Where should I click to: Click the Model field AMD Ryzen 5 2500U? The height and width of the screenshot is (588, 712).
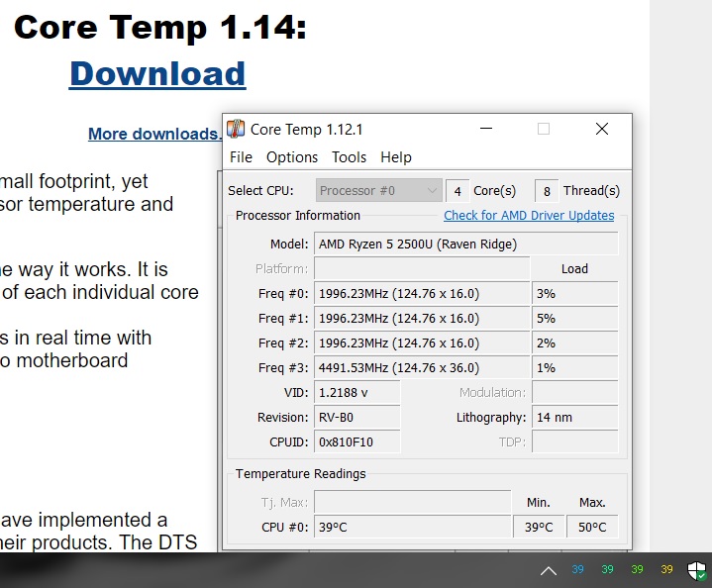click(x=465, y=244)
